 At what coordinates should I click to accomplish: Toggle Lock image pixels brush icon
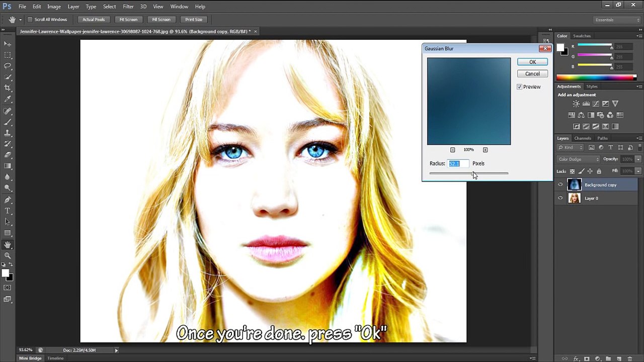tap(581, 171)
